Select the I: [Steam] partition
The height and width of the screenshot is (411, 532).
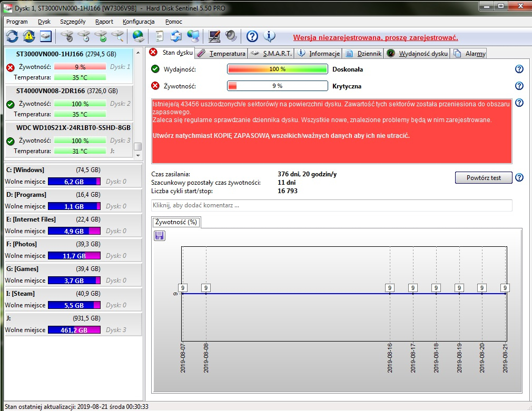[73, 299]
